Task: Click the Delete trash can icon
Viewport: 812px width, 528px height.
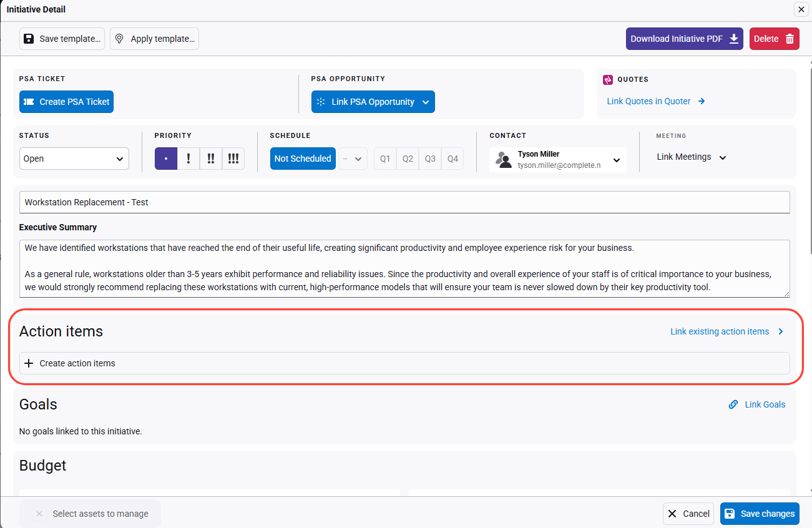Action: coord(790,39)
